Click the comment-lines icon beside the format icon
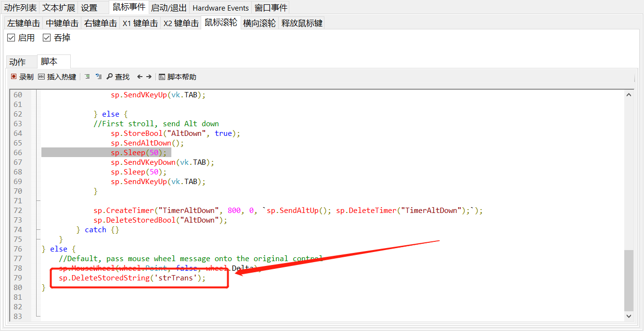 pyautogui.click(x=99, y=77)
